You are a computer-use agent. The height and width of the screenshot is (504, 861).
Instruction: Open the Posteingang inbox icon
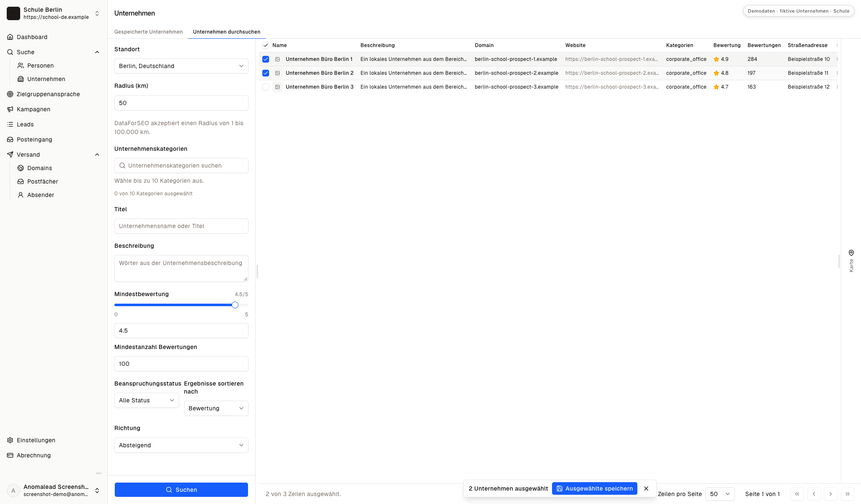tap(10, 139)
